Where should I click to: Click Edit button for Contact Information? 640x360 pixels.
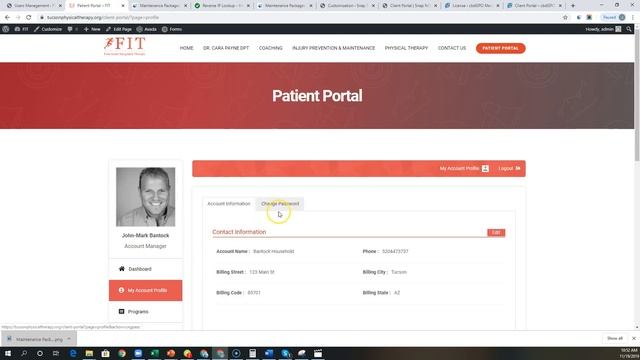tap(496, 232)
